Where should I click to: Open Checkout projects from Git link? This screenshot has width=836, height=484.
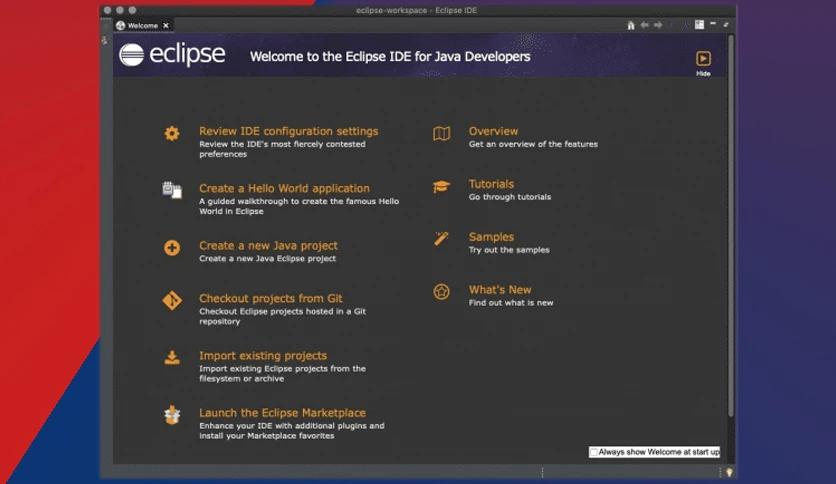coord(270,299)
